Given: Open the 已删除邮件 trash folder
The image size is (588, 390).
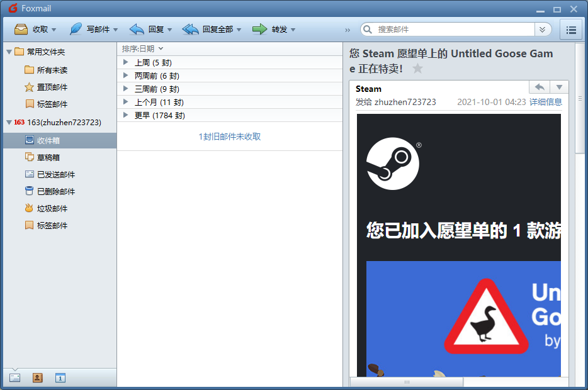Looking at the screenshot, I should coord(60,191).
